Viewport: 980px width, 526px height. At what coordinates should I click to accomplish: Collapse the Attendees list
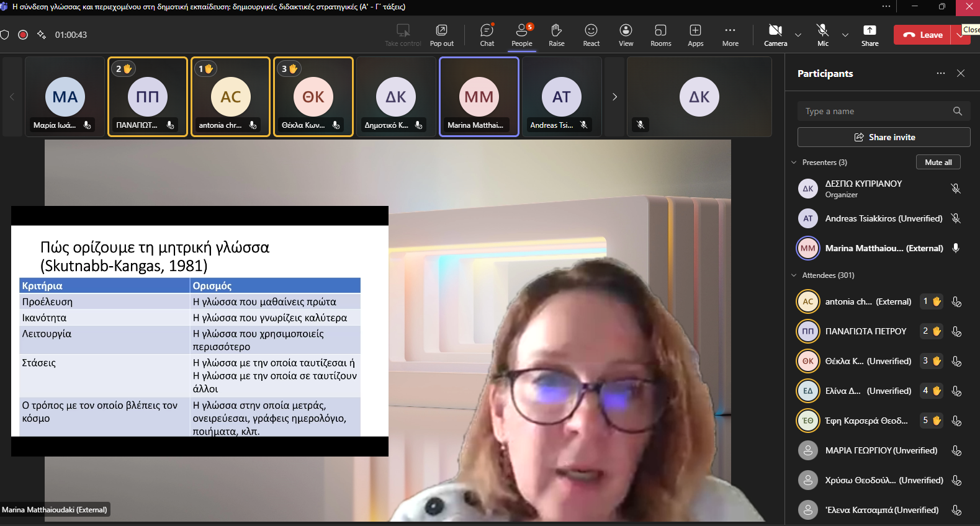point(794,275)
